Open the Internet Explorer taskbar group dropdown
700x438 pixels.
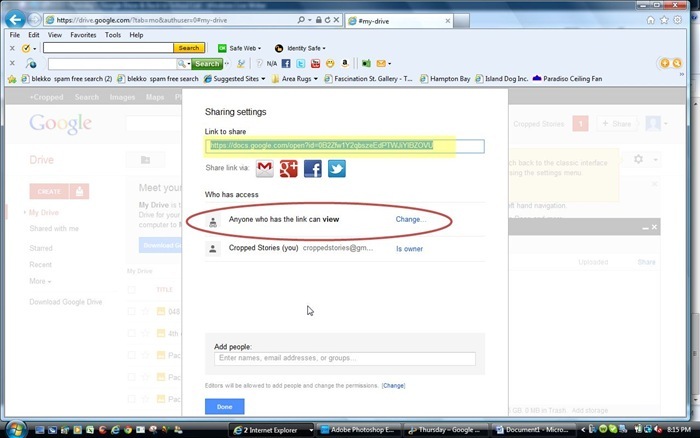click(x=311, y=430)
